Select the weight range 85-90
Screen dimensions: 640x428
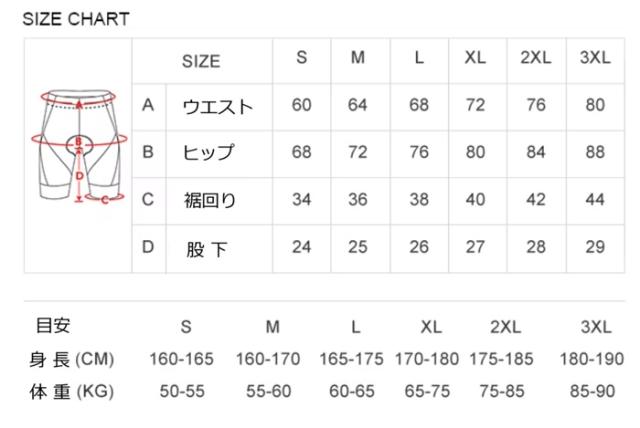click(x=589, y=392)
